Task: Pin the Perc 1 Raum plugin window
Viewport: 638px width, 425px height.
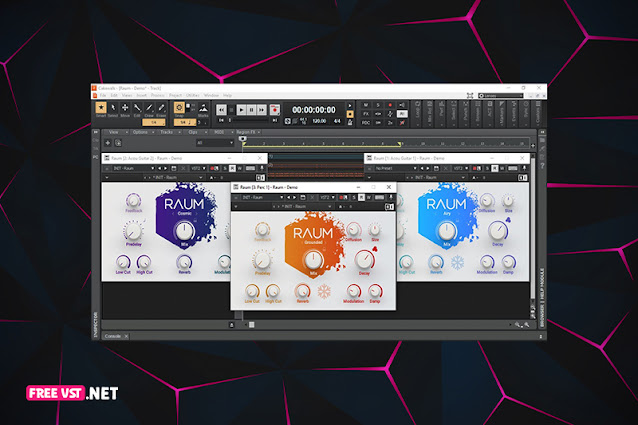Action: [391, 197]
